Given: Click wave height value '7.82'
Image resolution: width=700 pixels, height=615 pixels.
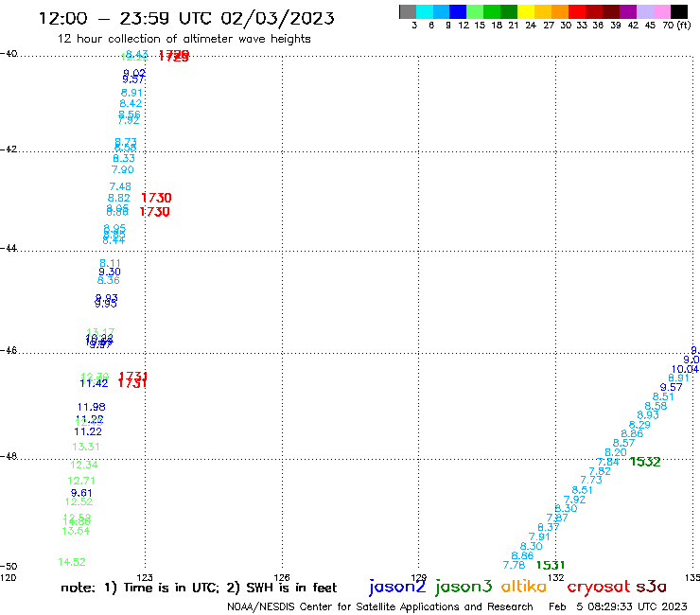Looking at the screenshot, I should click(600, 471).
